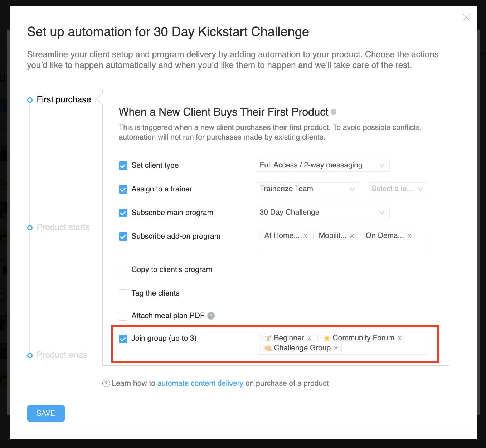Go to the Product ends step
The image size is (486, 448).
pyautogui.click(x=62, y=355)
